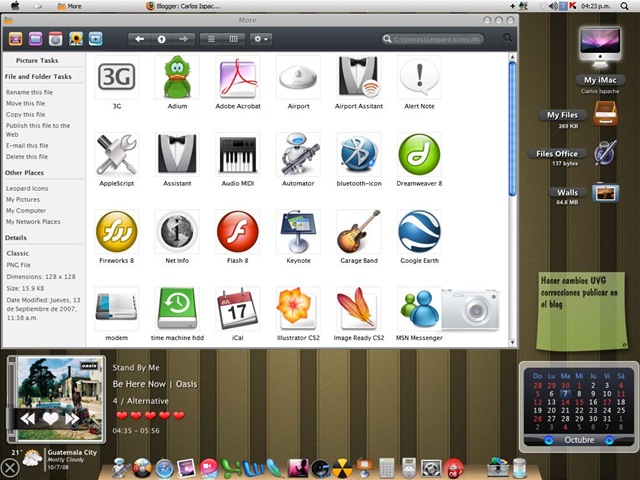The image size is (640, 480).
Task: Open the My Files drawer icon
Action: click(x=605, y=113)
